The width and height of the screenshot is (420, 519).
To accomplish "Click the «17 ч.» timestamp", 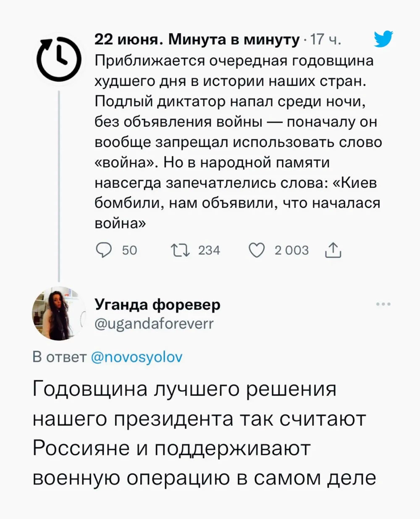I will 325,40.
